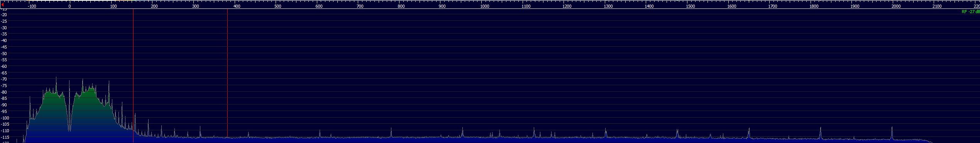This screenshot has width=980, height=143.
Task: Click the 300 label on the frequency ruler
Action: pyautogui.click(x=195, y=6)
